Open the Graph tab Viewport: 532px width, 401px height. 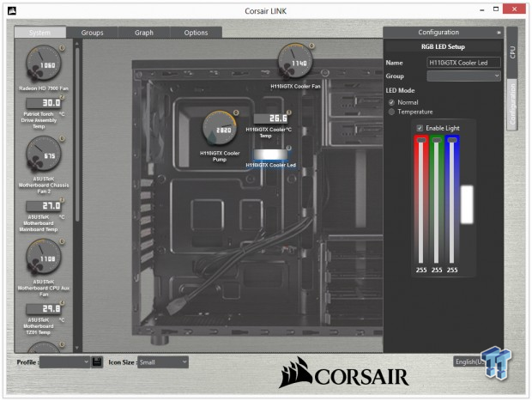(144, 33)
